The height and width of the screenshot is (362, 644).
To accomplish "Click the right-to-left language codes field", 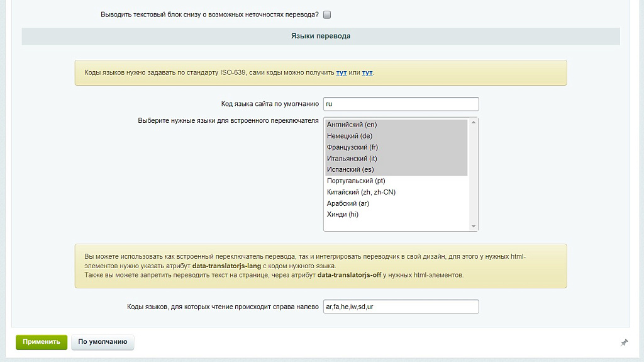I will [x=401, y=307].
